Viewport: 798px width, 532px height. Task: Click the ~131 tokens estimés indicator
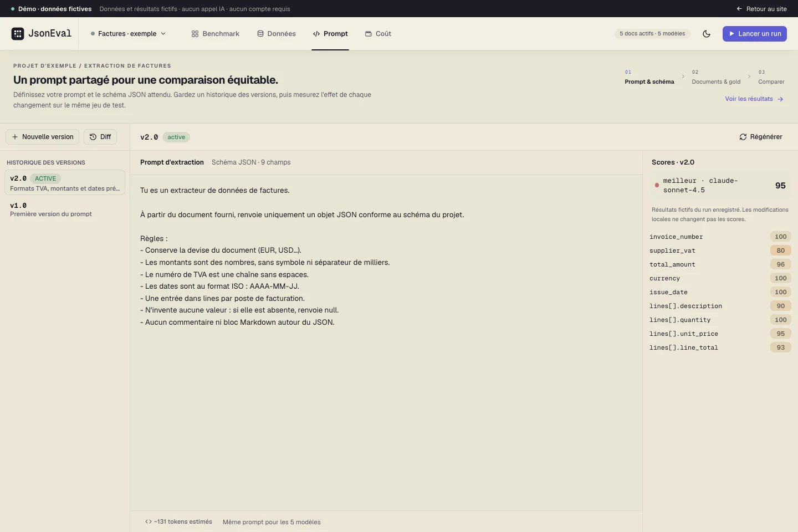click(178, 522)
